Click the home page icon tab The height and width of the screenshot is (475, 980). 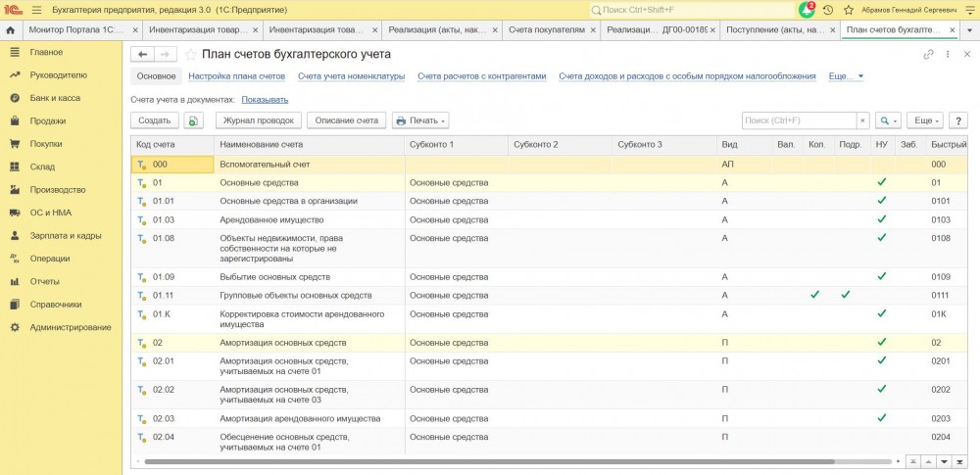point(11,30)
